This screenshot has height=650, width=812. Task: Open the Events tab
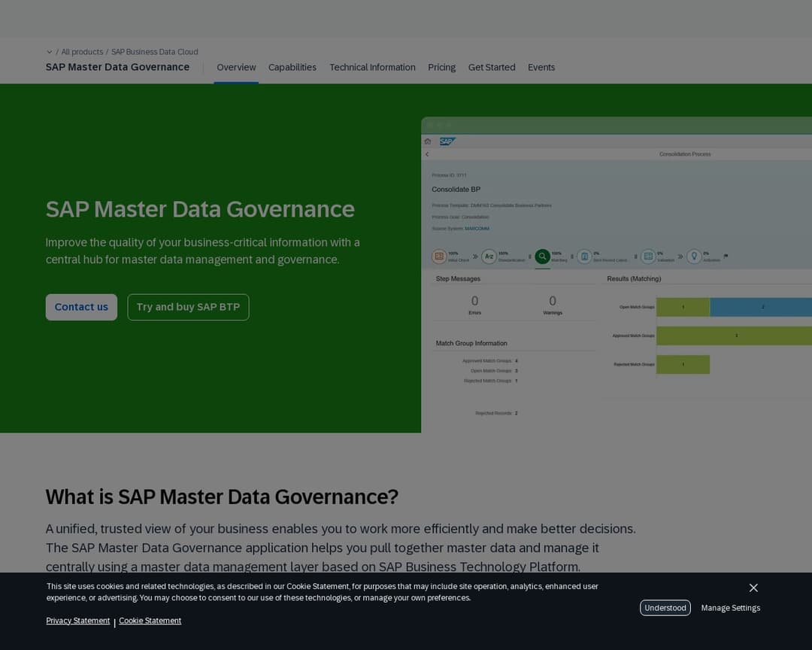coord(541,68)
